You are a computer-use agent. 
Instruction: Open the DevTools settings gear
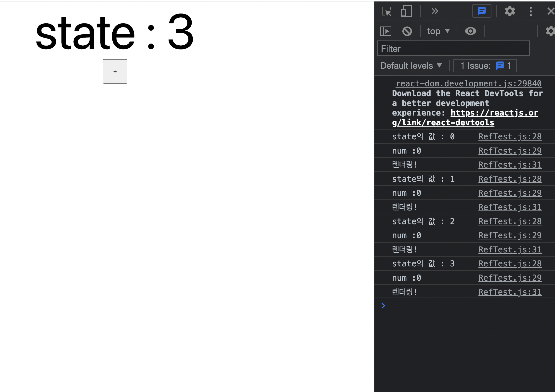pos(510,11)
